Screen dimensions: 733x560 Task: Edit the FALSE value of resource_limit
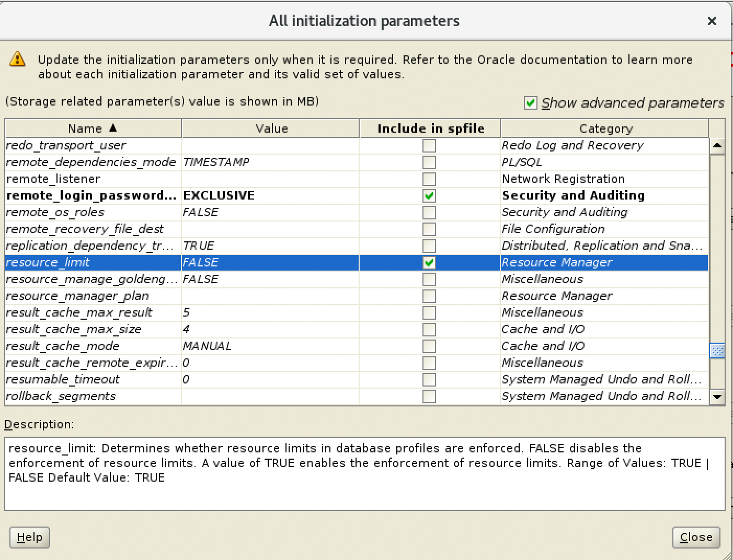tap(270, 262)
